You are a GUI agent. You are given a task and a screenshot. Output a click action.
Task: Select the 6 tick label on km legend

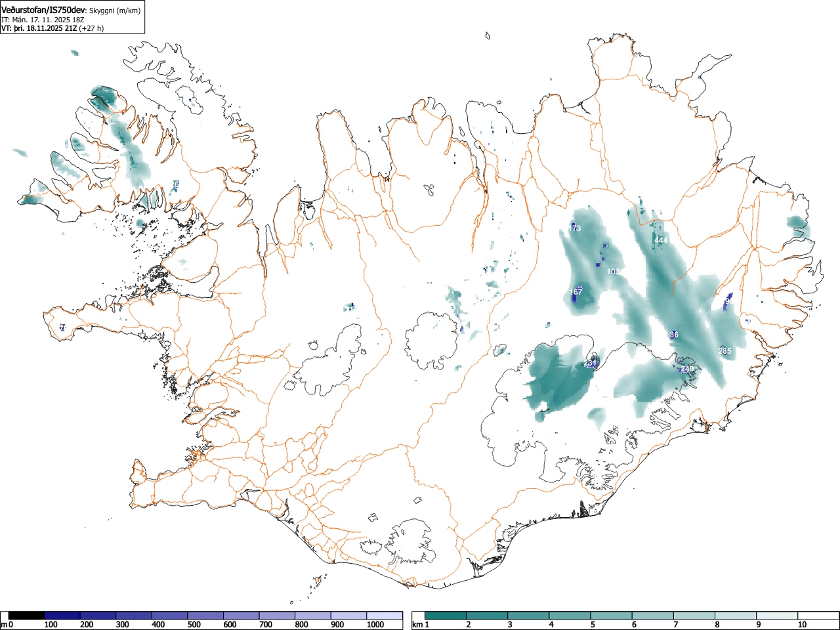click(x=635, y=625)
